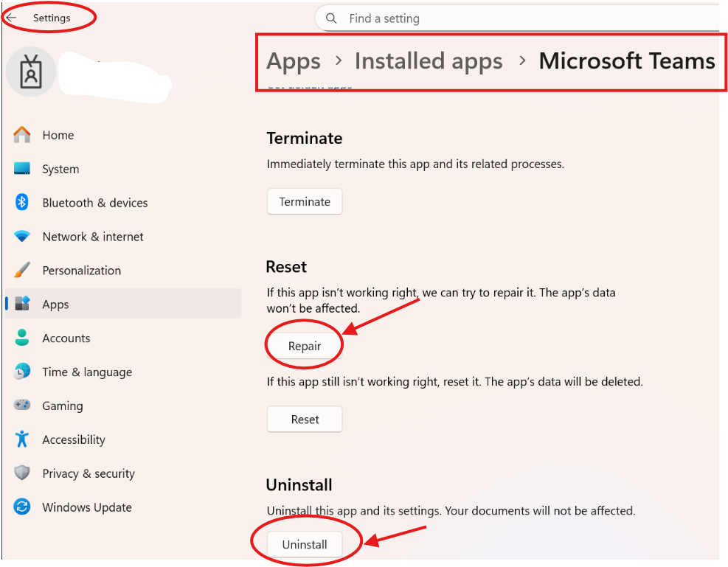The width and height of the screenshot is (728, 567).
Task: Click the Apps icon in sidebar
Action: click(22, 304)
